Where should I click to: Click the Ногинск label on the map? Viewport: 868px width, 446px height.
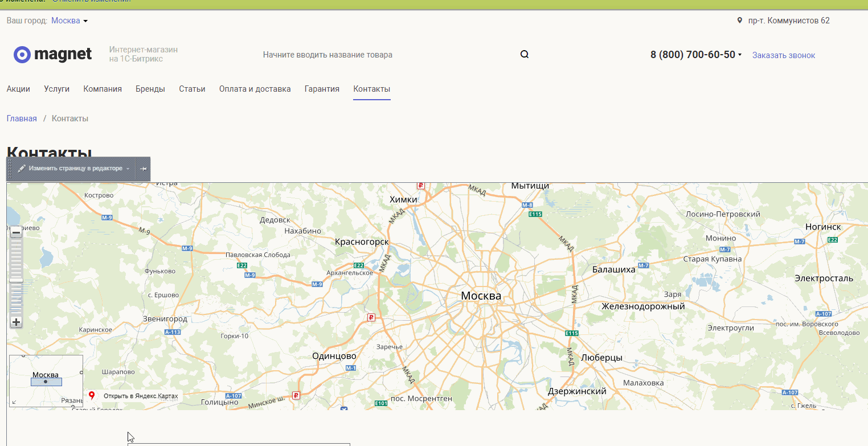823,227
